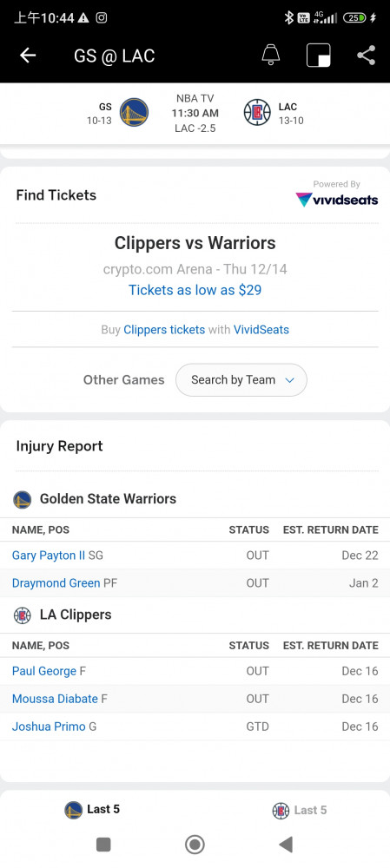Switch to Warriors Last 5 tab
This screenshot has width=390, height=868.
point(93,810)
